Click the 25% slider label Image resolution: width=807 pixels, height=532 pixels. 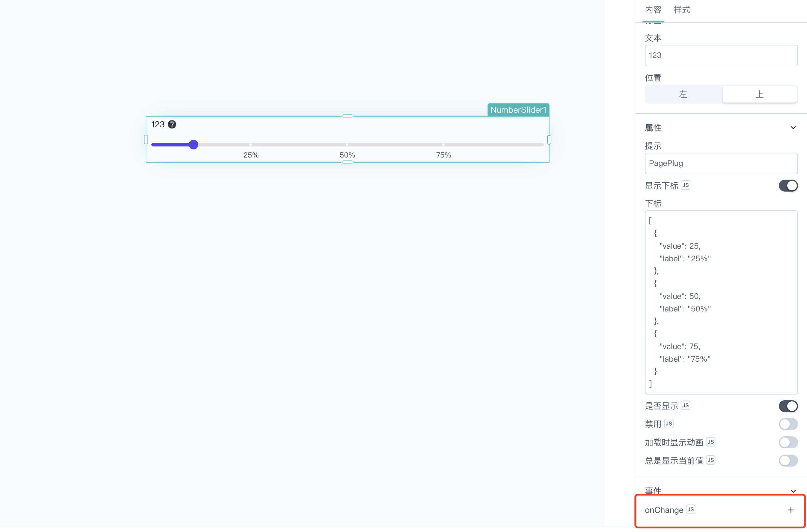tap(251, 155)
